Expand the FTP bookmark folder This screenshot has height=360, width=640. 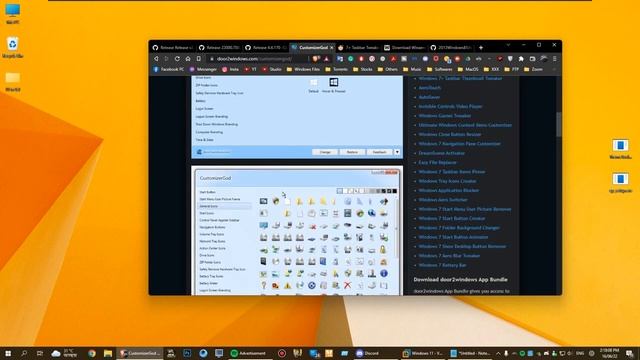tap(511, 69)
